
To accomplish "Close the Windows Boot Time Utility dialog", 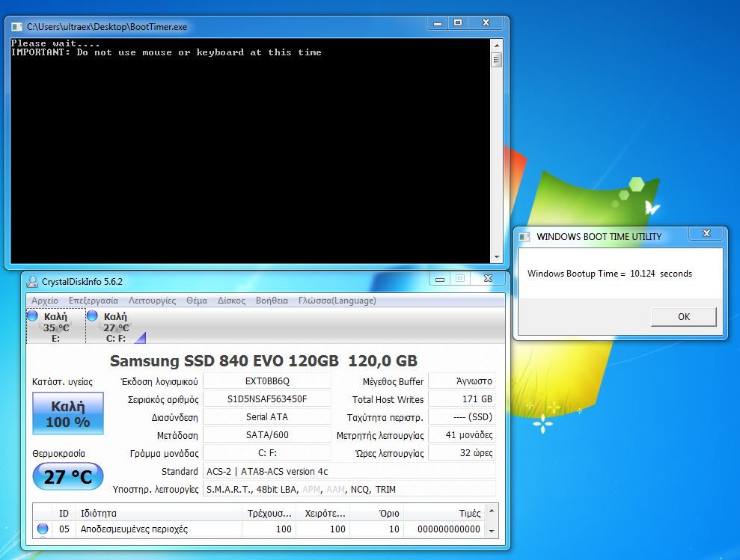I will 706,233.
